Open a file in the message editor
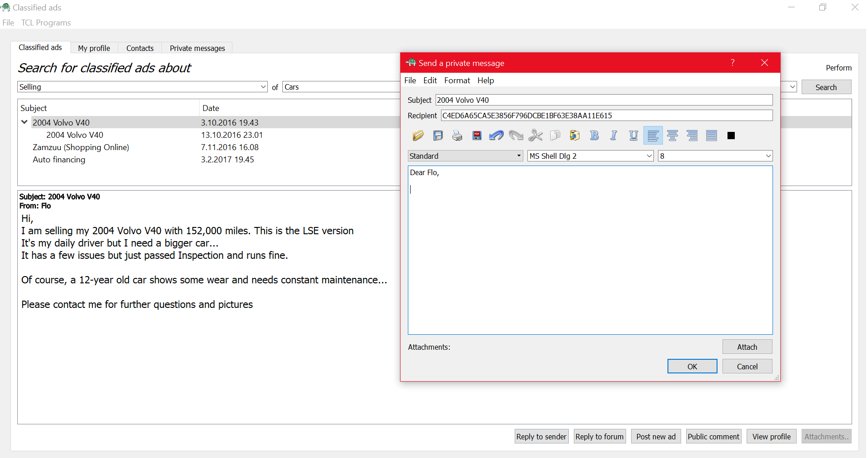The image size is (868, 458). (x=418, y=136)
